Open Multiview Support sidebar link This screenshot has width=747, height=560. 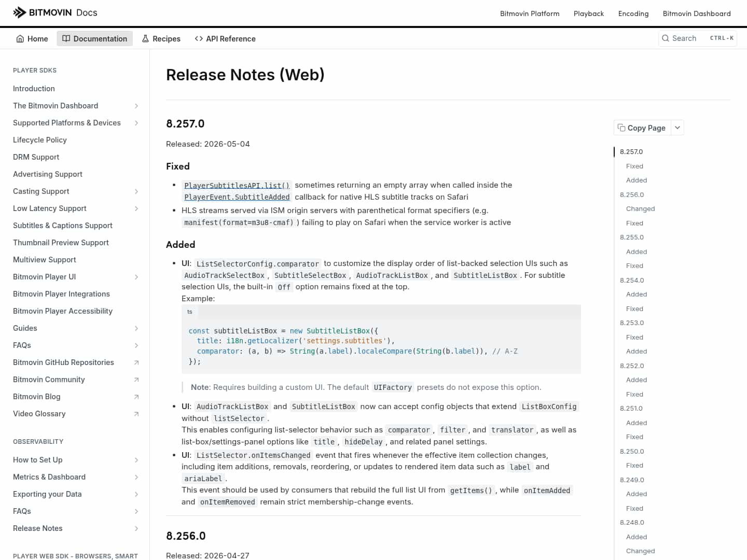click(45, 260)
